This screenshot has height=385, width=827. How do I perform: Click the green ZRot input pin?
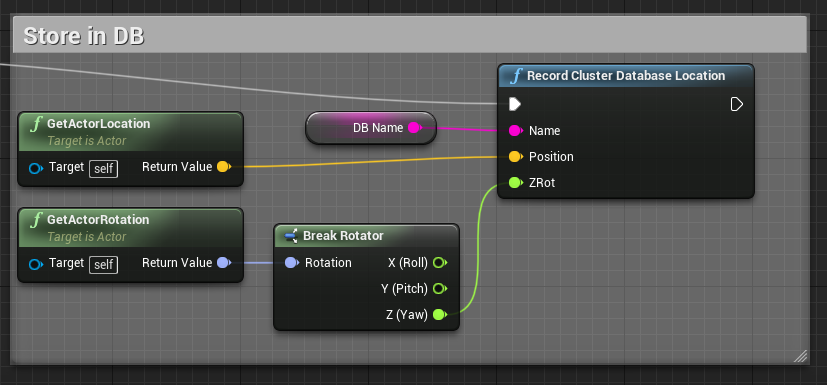coord(515,183)
